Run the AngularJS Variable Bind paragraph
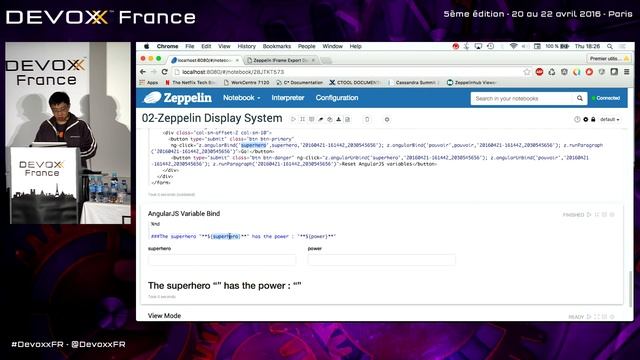640x360 pixels. (x=589, y=215)
